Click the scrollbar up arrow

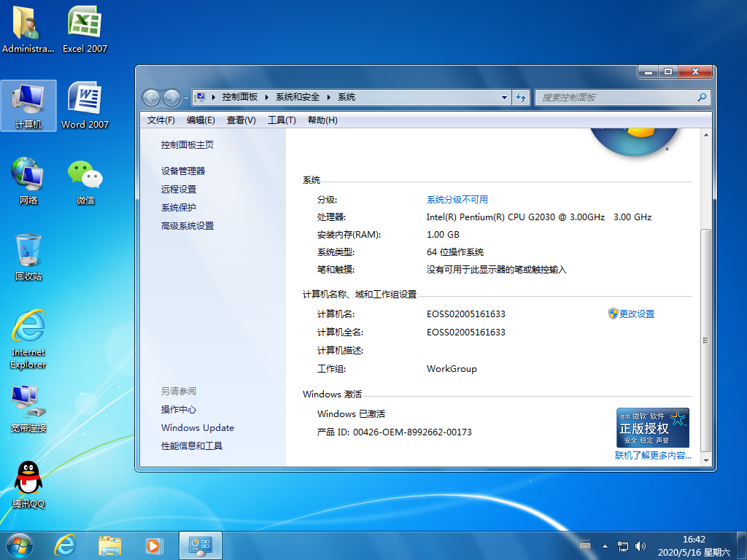tap(706, 135)
